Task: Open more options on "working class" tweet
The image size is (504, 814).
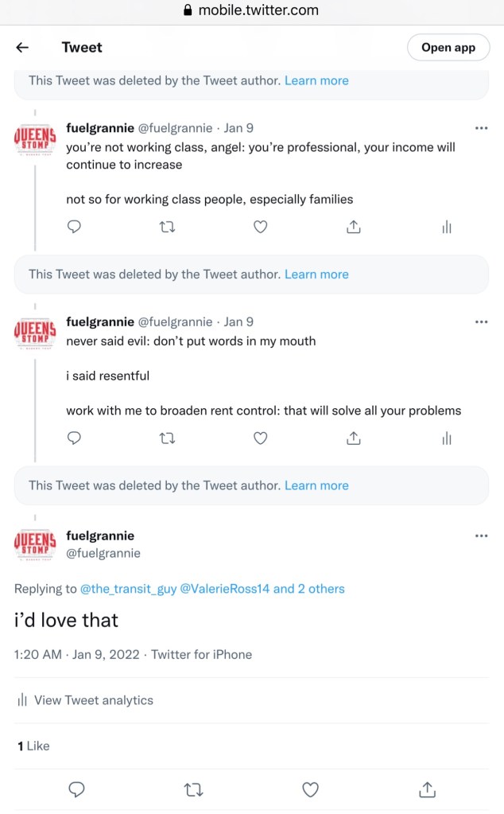Action: 481,128
